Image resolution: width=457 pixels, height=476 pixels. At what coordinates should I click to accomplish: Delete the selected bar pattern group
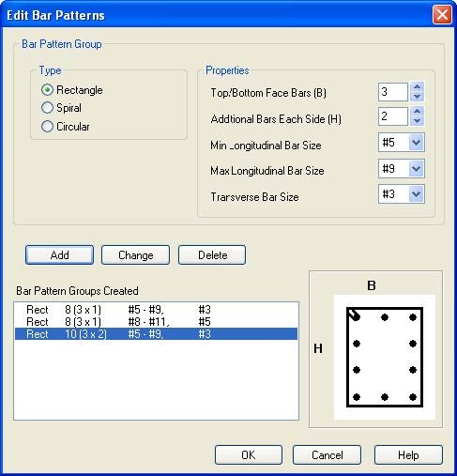tap(212, 255)
